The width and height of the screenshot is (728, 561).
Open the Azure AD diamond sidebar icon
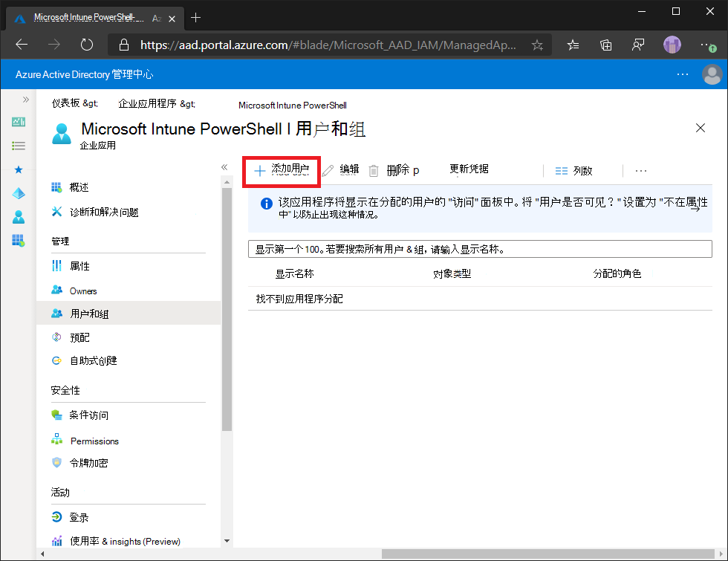(x=19, y=193)
